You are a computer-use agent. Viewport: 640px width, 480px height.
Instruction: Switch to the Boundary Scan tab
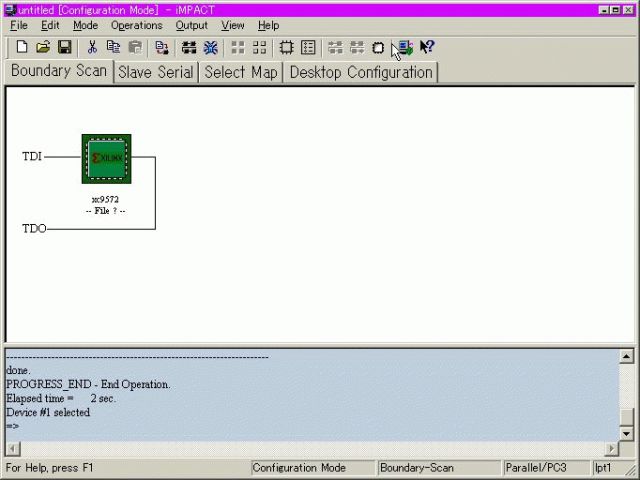point(59,71)
